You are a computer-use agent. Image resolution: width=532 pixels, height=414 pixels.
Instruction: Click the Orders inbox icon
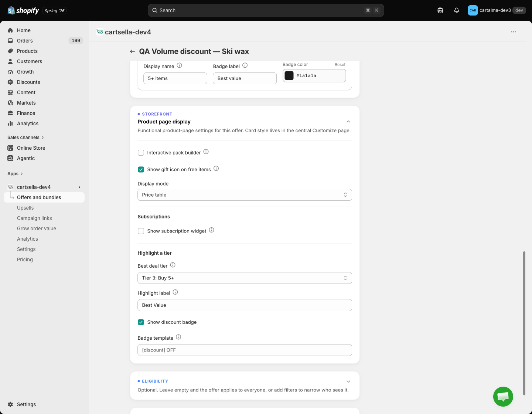tap(10, 41)
